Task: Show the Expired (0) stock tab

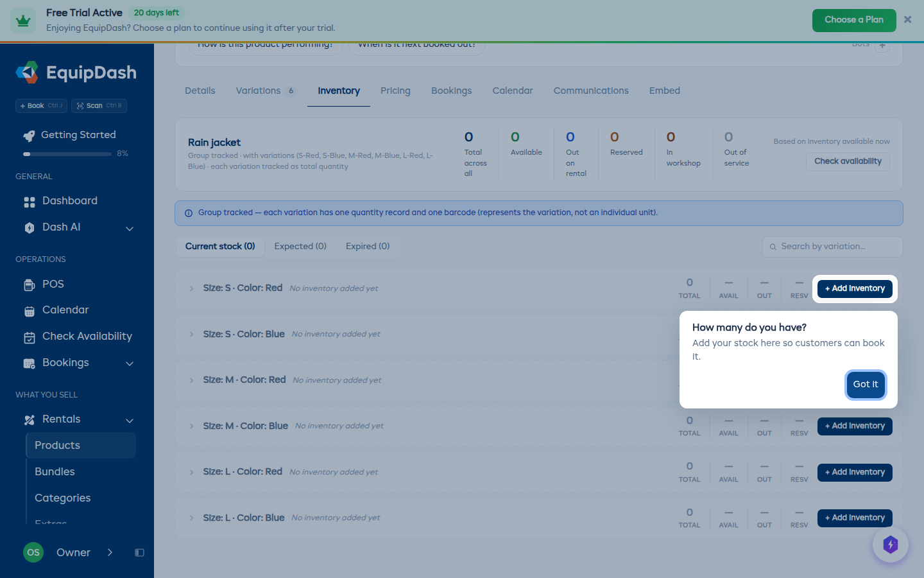Action: coord(368,247)
